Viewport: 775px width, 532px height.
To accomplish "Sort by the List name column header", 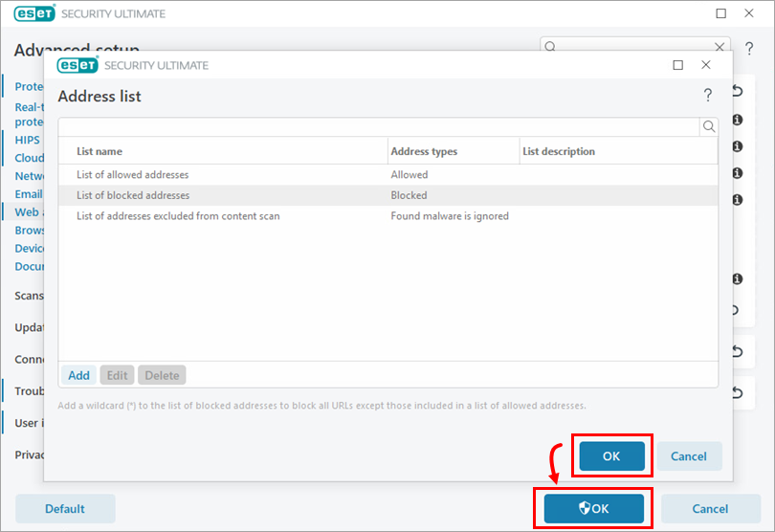I will (100, 151).
